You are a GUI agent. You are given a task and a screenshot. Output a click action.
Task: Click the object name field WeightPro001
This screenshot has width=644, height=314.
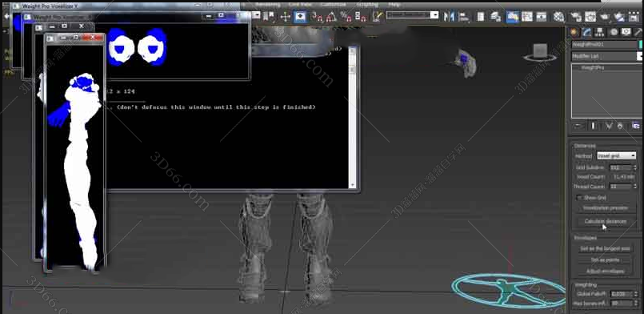pos(604,44)
